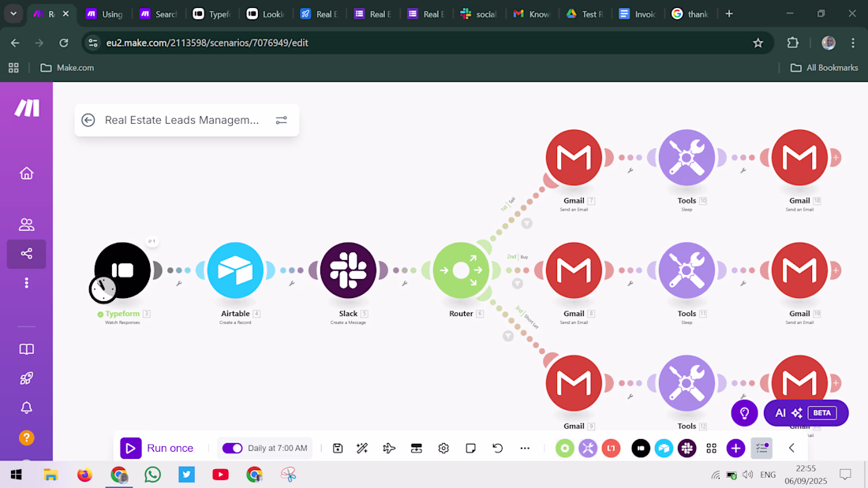The width and height of the screenshot is (868, 488).
Task: Click the lightbulb tips button
Action: 745,413
